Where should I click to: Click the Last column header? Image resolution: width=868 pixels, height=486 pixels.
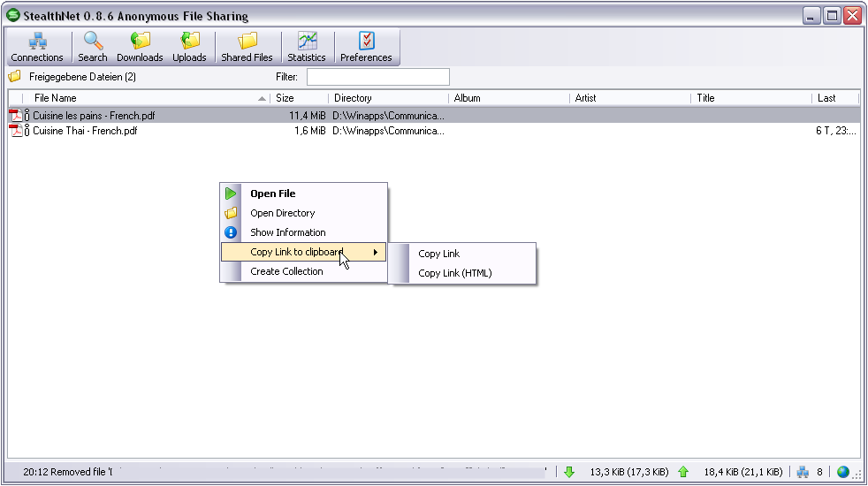pos(835,98)
